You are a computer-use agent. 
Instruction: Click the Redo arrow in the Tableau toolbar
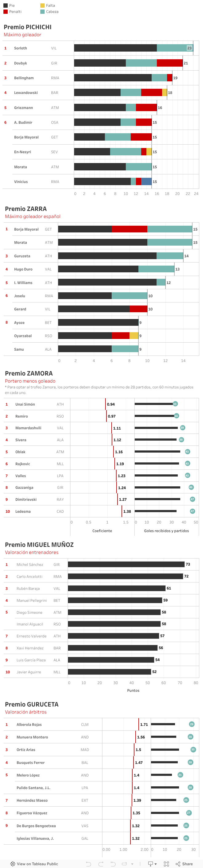click(x=101, y=864)
